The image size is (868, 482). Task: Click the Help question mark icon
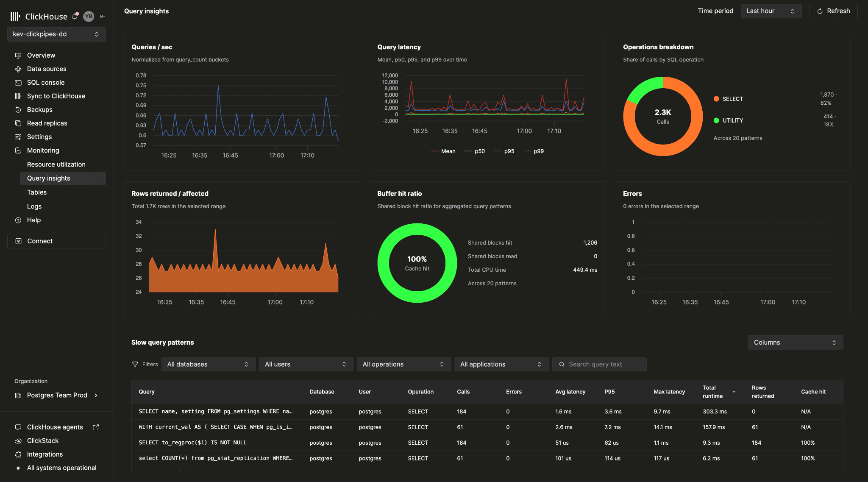(18, 220)
